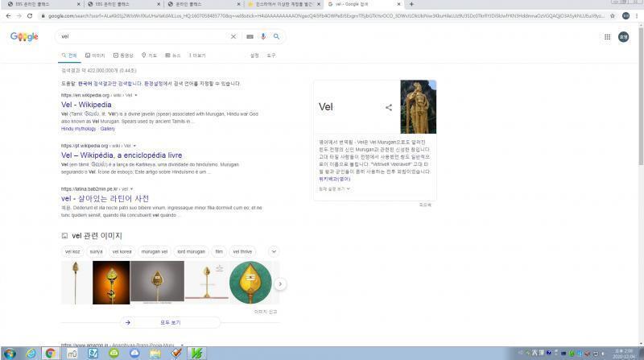Viewport: 644px width, 360px height.
Task: Switch to 뉴스 news tab
Action: (173, 56)
